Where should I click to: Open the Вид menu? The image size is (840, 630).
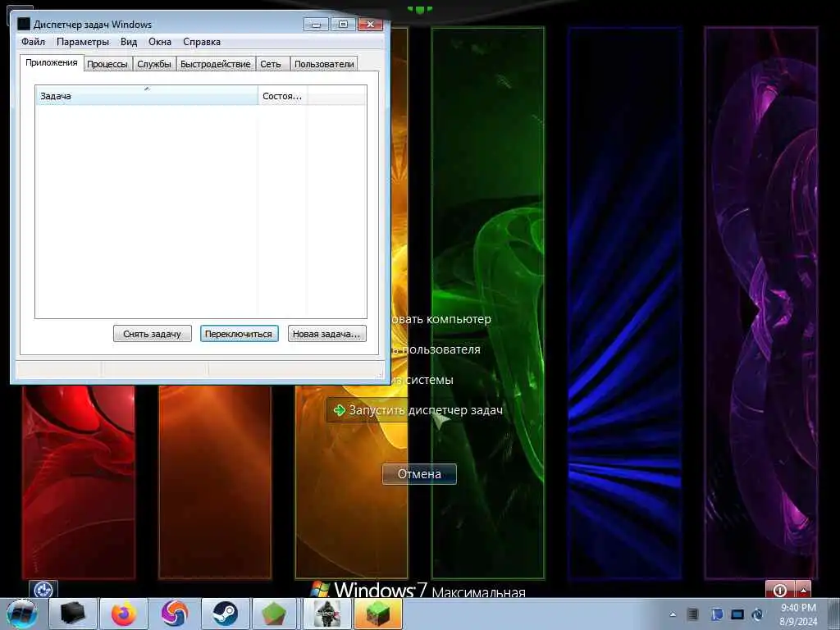point(129,42)
